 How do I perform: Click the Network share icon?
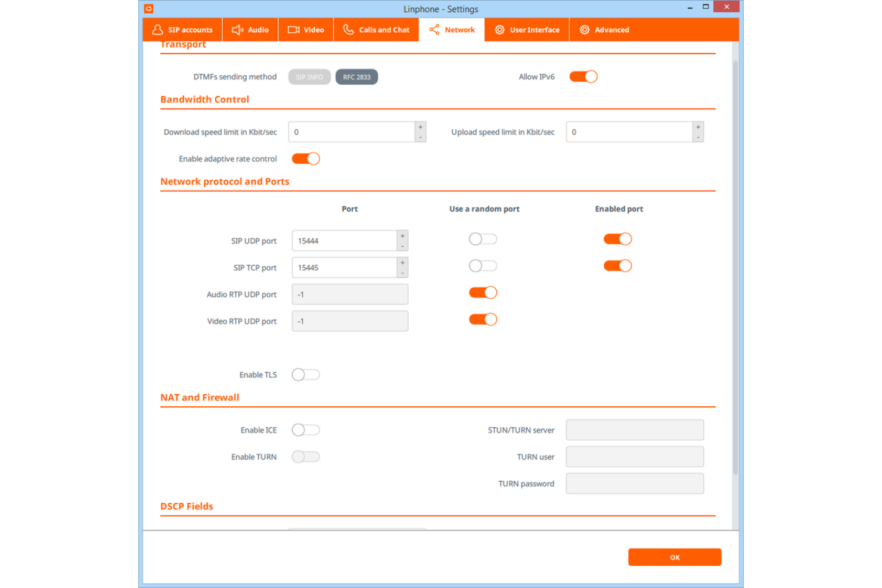(x=434, y=30)
